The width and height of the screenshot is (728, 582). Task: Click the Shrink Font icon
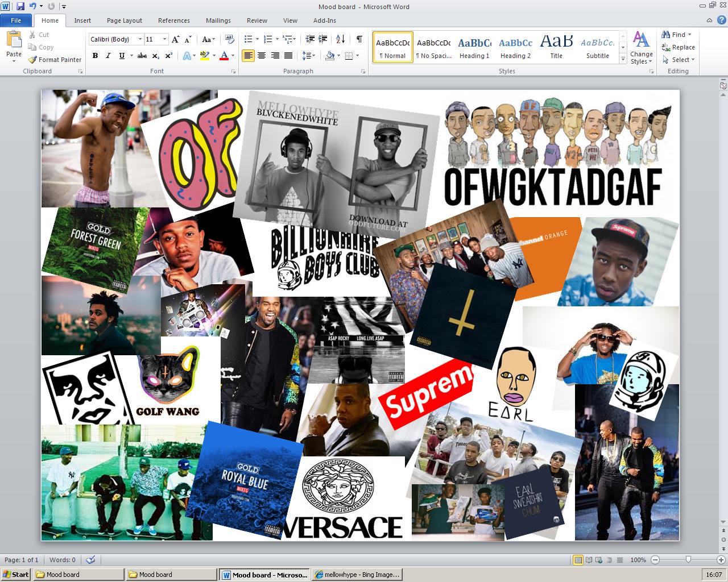188,39
